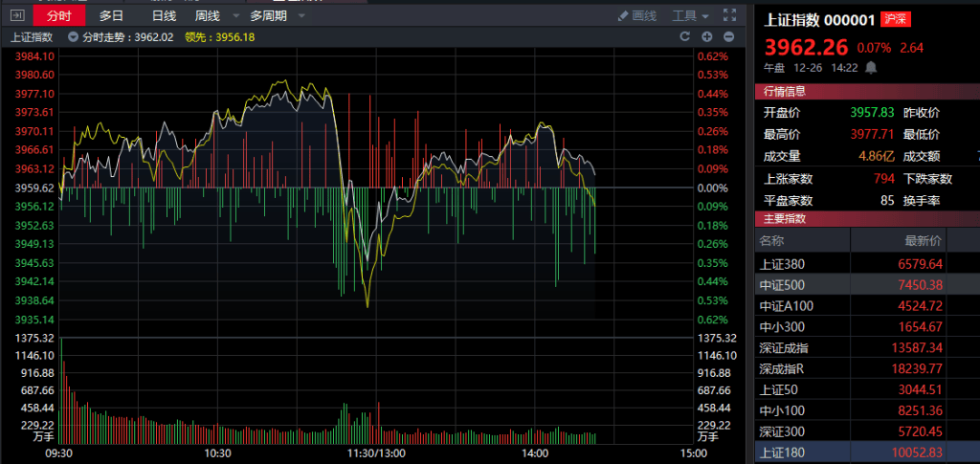Sort index list by 最新价 column
The height and width of the screenshot is (464, 980).
pyautogui.click(x=924, y=241)
